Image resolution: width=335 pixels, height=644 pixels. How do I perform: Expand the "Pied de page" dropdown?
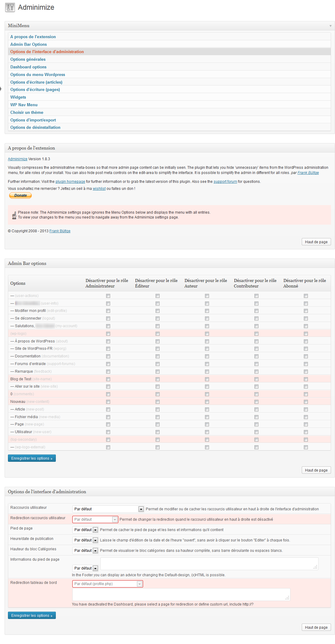(85, 530)
